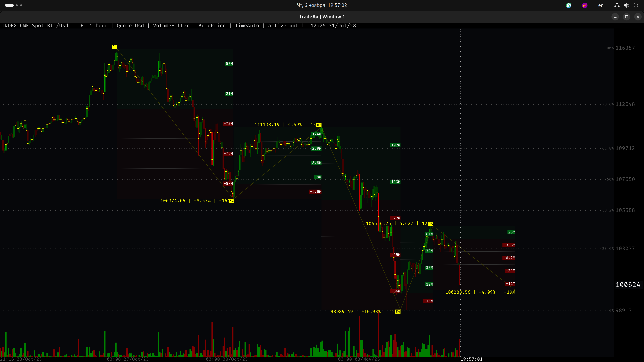
Task: Click the 124M green volume label
Action: pyautogui.click(x=316, y=134)
